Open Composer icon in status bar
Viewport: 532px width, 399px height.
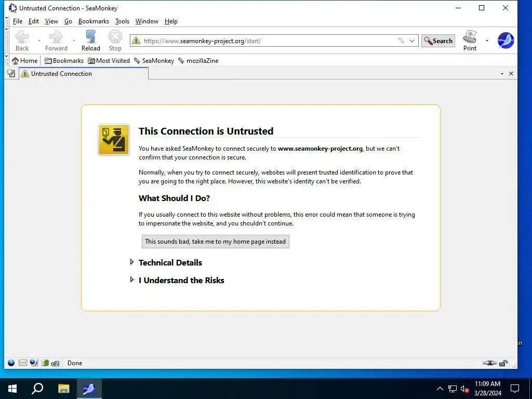tap(34, 363)
